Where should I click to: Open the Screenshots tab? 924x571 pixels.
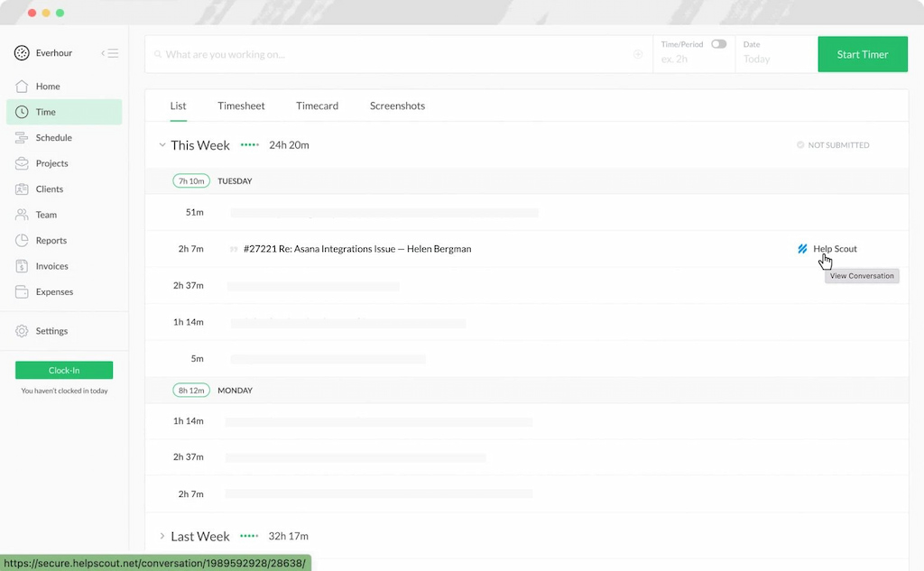pyautogui.click(x=397, y=106)
